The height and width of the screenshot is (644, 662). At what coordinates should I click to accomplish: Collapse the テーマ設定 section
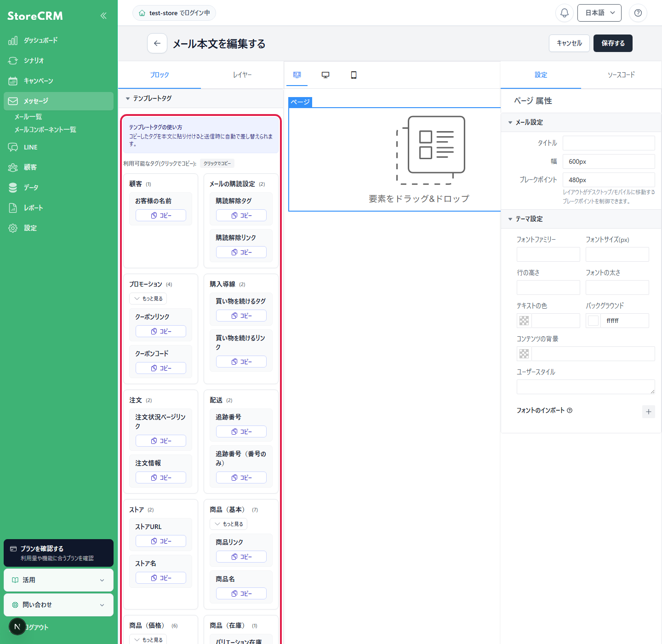point(581,219)
